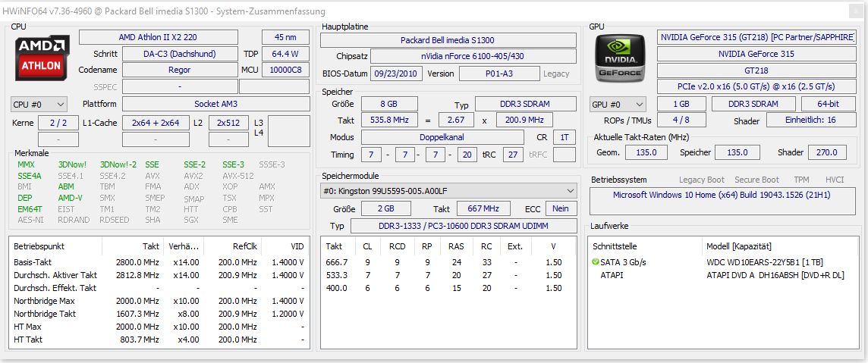Viewport: 868px width, 363px height.
Task: Click the Secure Boot indicator label
Action: (756, 180)
